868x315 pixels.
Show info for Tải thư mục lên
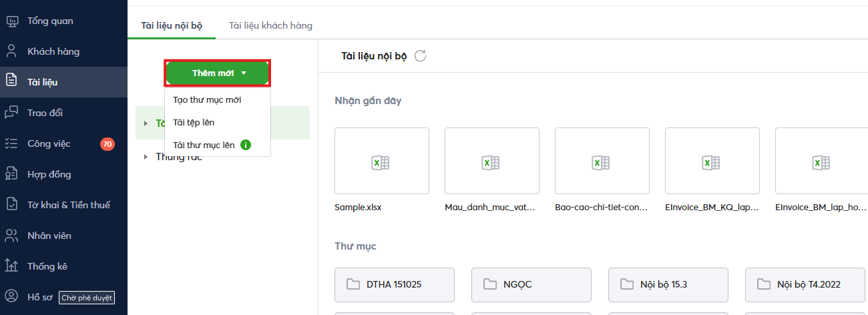(245, 145)
